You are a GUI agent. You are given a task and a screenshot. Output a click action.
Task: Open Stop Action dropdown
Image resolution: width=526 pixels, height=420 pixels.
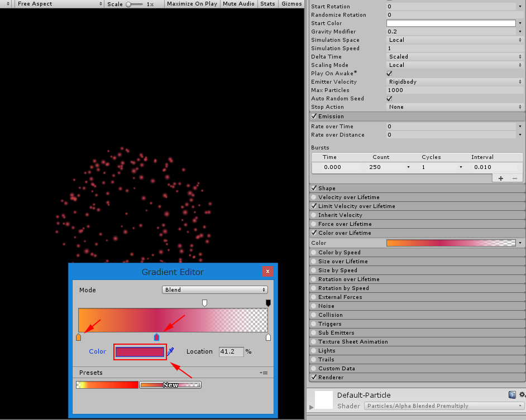pos(455,107)
